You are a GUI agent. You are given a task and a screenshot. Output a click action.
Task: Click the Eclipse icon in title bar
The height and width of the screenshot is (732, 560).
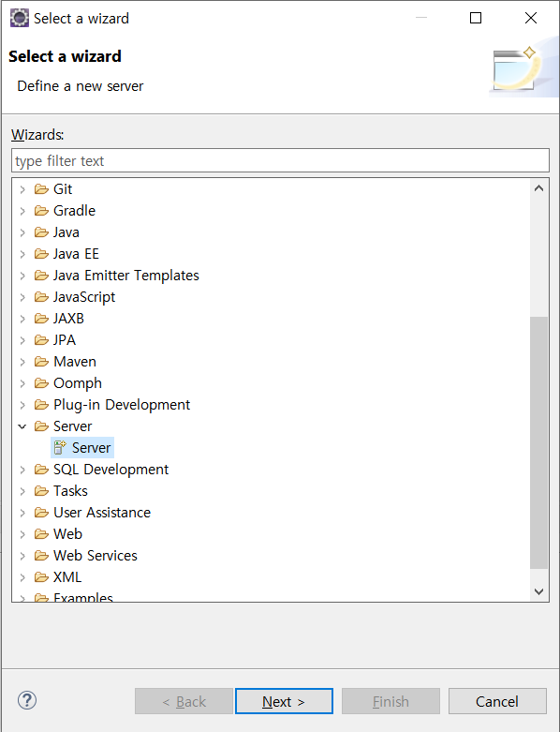point(19,18)
